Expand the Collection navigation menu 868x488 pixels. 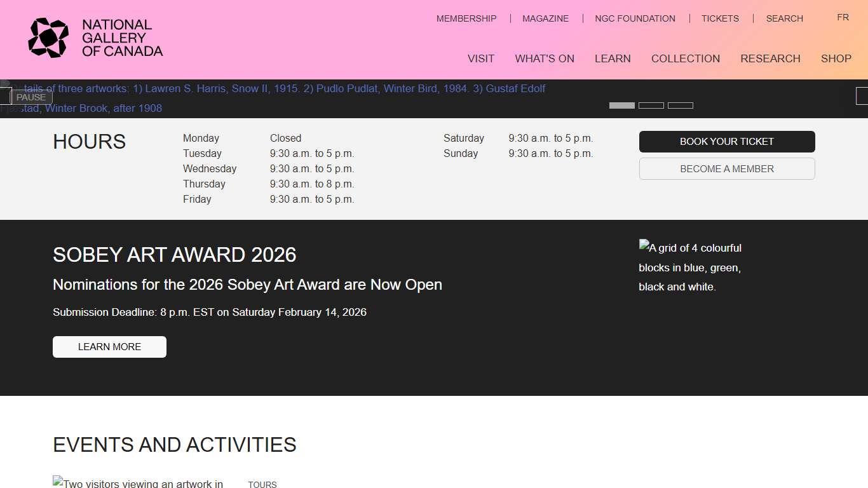[x=685, y=58]
